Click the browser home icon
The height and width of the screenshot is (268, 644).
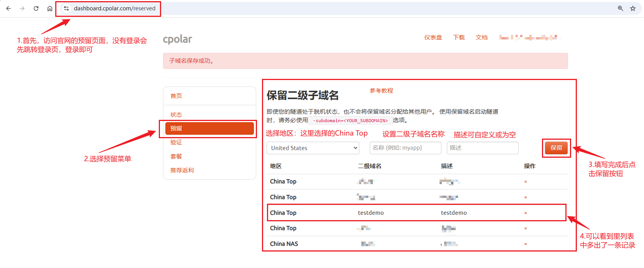pos(50,8)
